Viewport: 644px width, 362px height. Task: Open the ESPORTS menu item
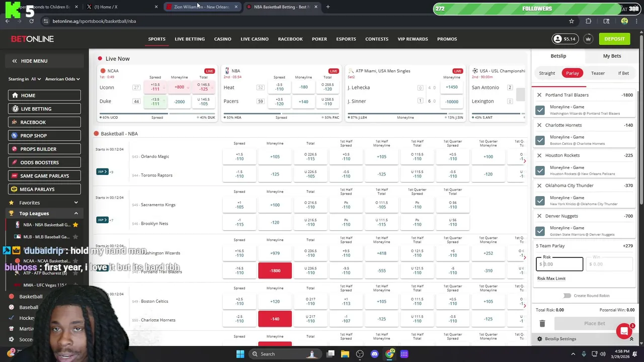click(346, 39)
